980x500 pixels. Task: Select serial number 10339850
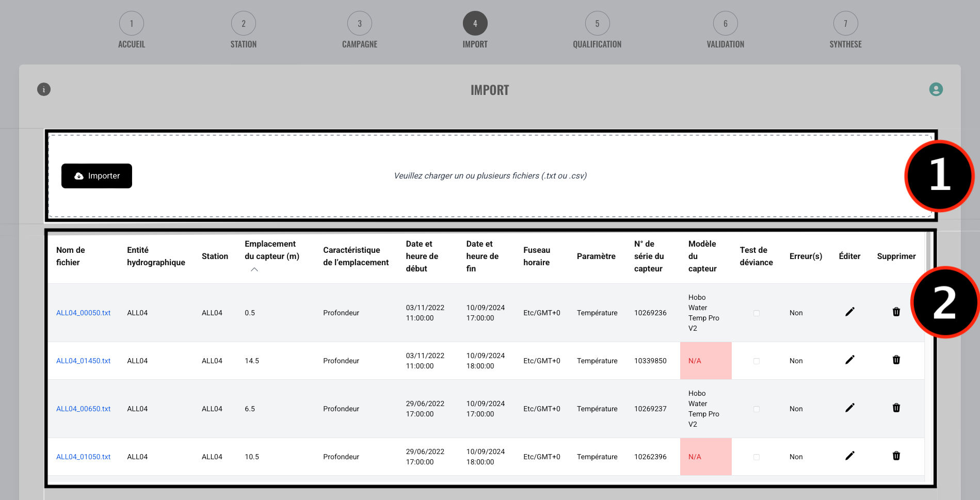(x=650, y=361)
